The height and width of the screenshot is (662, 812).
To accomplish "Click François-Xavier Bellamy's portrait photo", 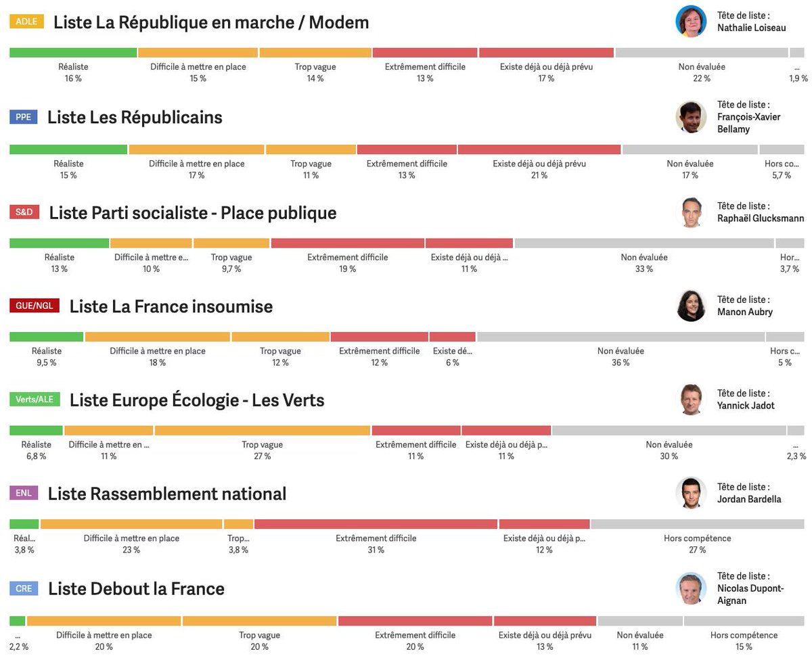I will click(x=691, y=117).
